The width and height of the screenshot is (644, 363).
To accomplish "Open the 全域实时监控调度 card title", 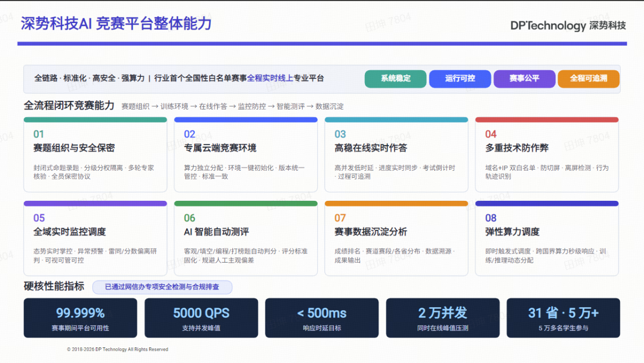I will tap(70, 231).
